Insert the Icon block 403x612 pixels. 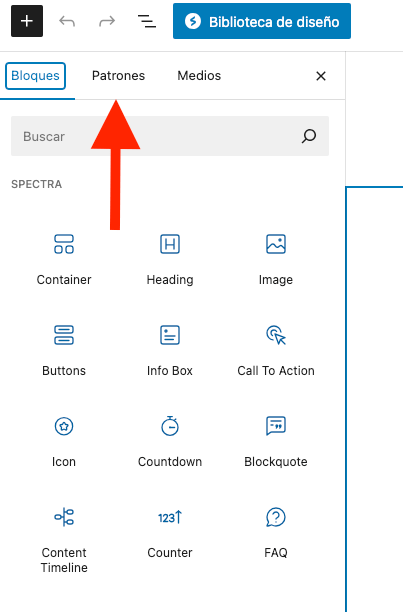(64, 441)
